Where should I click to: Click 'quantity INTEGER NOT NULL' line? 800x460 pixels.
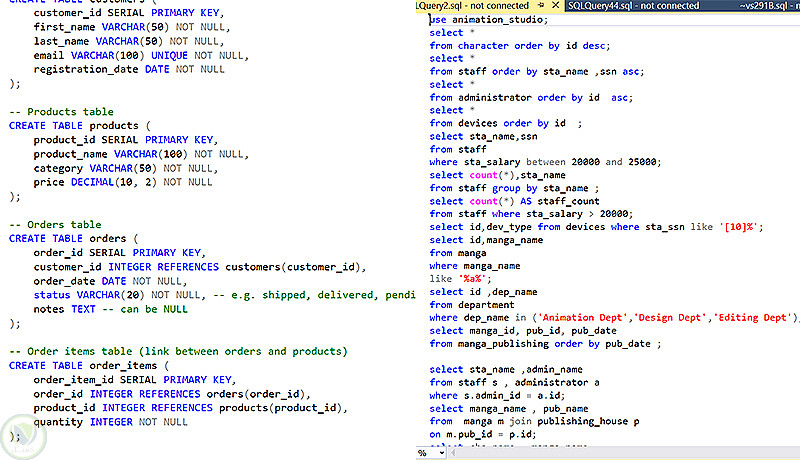pyautogui.click(x=111, y=422)
